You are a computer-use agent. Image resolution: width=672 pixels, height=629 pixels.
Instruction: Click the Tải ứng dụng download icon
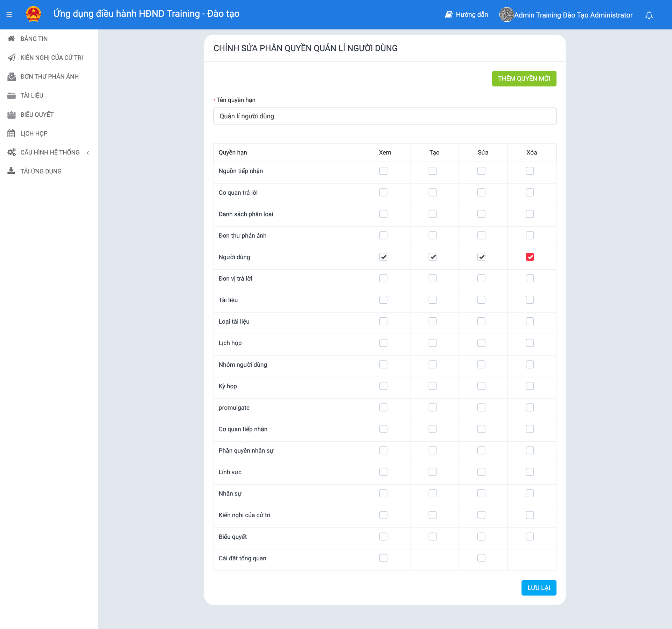tap(11, 171)
